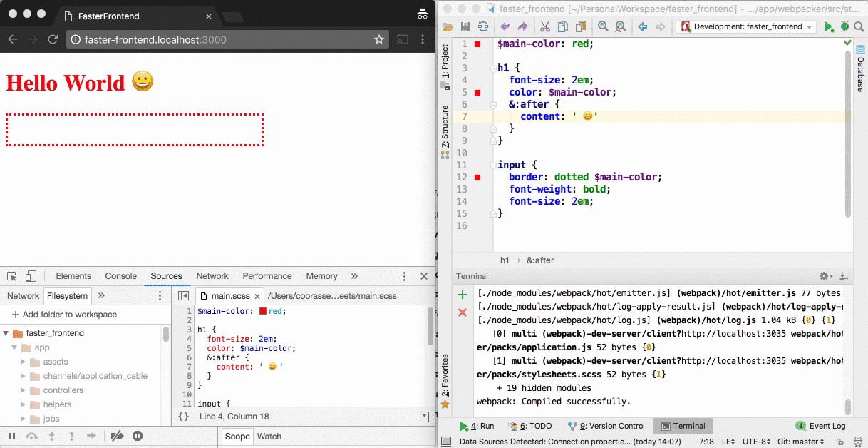Click the debugger step into icon
The height and width of the screenshot is (448, 868).
coord(51,436)
